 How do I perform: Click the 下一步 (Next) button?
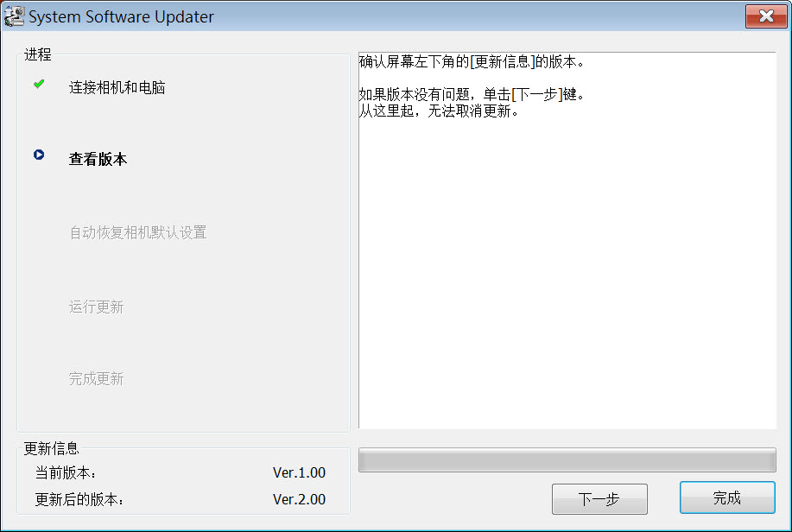pos(599,499)
